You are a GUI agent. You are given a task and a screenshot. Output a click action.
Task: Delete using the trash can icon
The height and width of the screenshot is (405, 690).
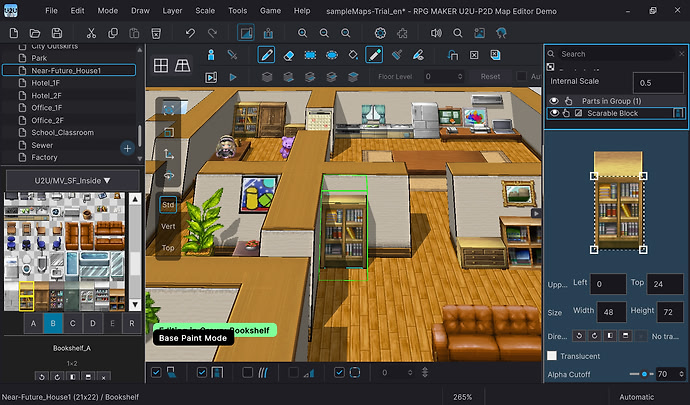[156, 33]
